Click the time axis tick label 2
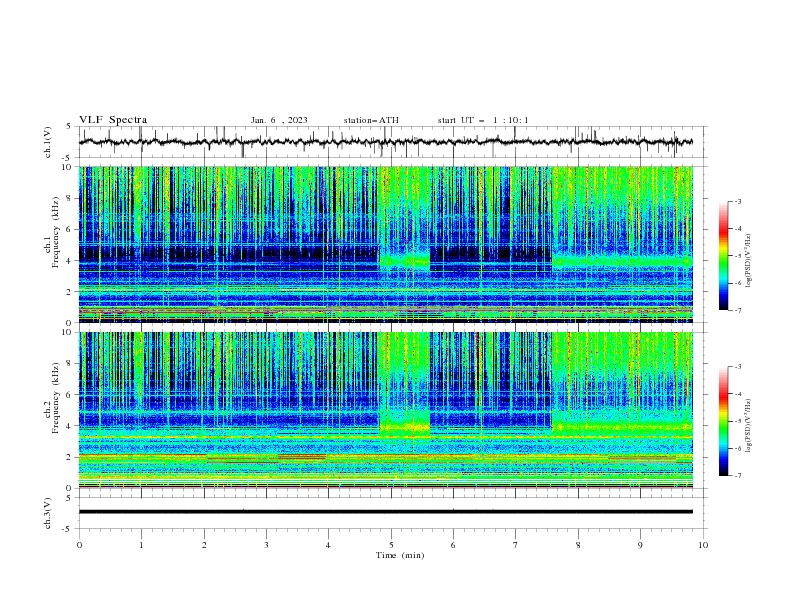Image resolution: width=792 pixels, height=612 pixels. coord(204,545)
